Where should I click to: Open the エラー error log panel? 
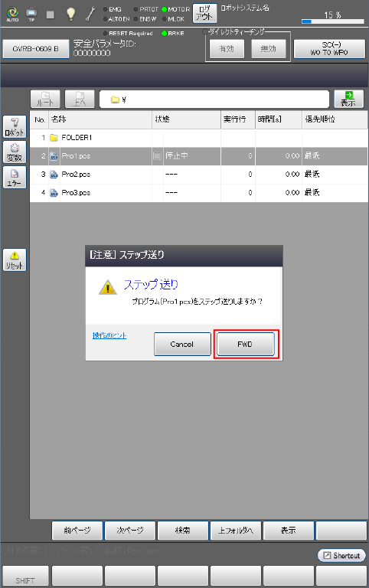pyautogui.click(x=15, y=178)
